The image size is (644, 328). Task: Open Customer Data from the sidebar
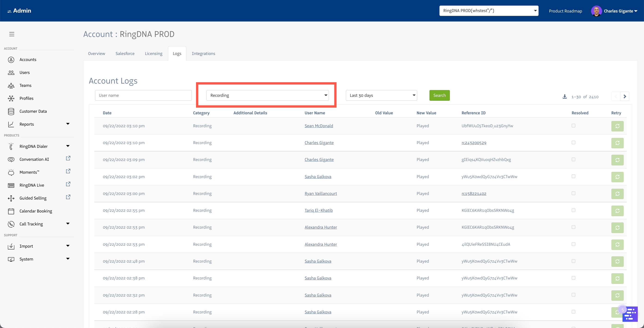pos(11,111)
